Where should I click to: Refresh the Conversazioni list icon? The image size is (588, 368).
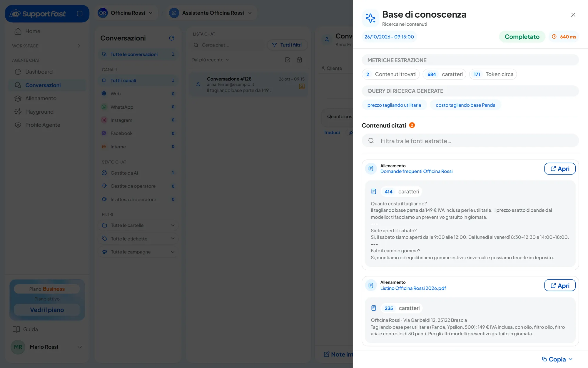pyautogui.click(x=172, y=38)
